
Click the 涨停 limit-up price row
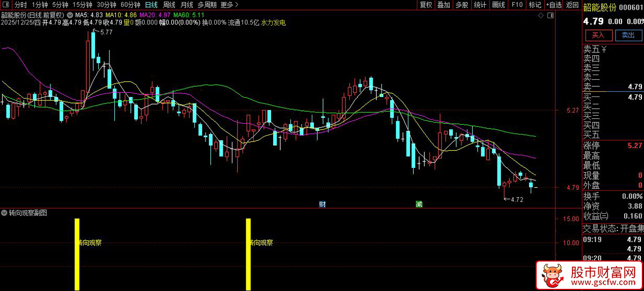pyautogui.click(x=613, y=146)
